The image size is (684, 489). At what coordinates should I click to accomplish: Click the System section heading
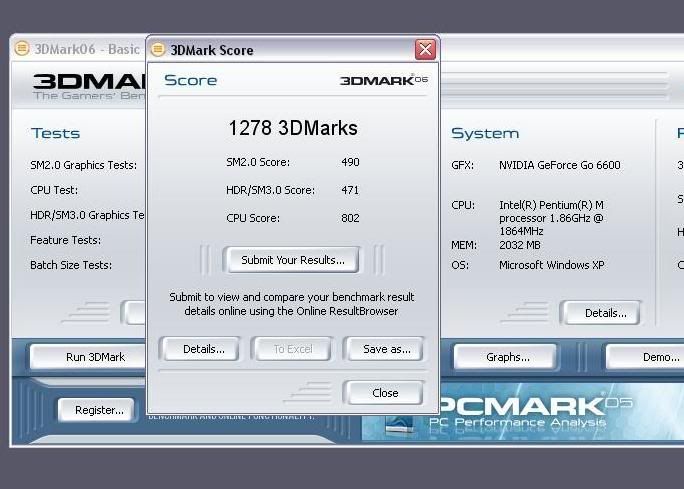pos(485,133)
